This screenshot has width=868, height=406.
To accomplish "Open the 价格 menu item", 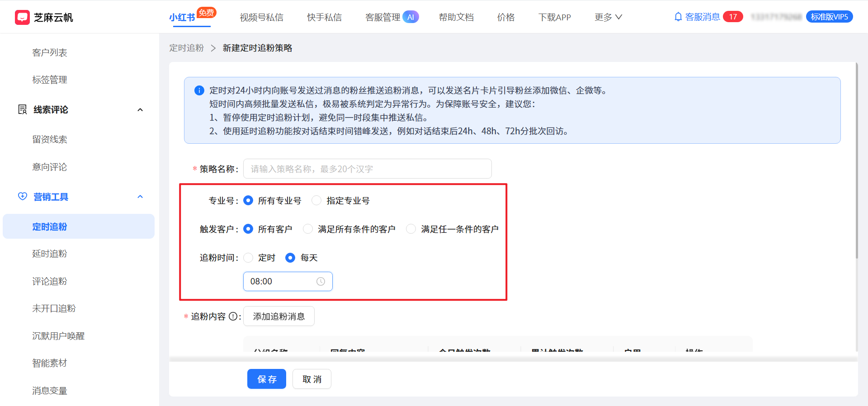I will click(506, 17).
